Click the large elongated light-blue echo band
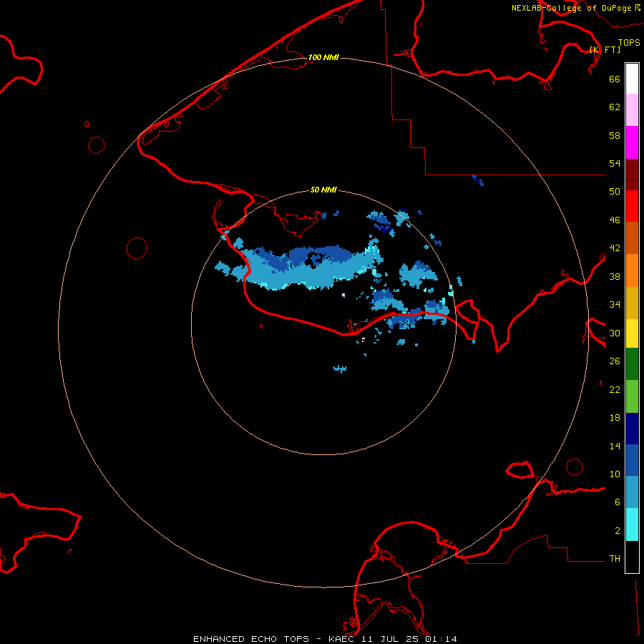 [x=308, y=273]
